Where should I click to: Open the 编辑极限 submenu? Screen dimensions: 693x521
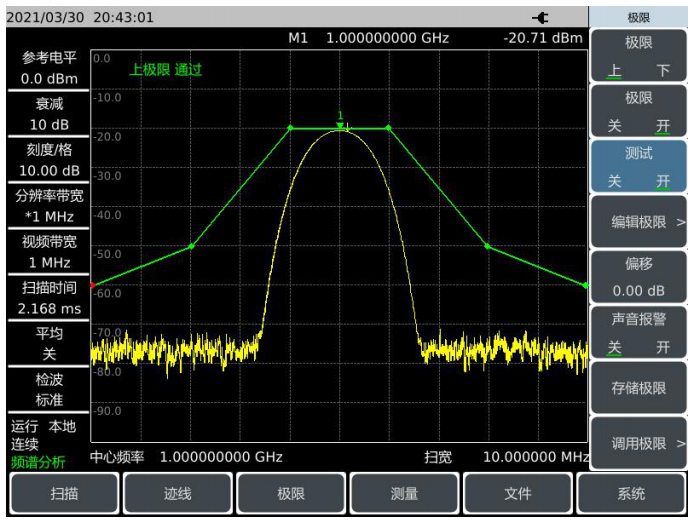pos(638,222)
